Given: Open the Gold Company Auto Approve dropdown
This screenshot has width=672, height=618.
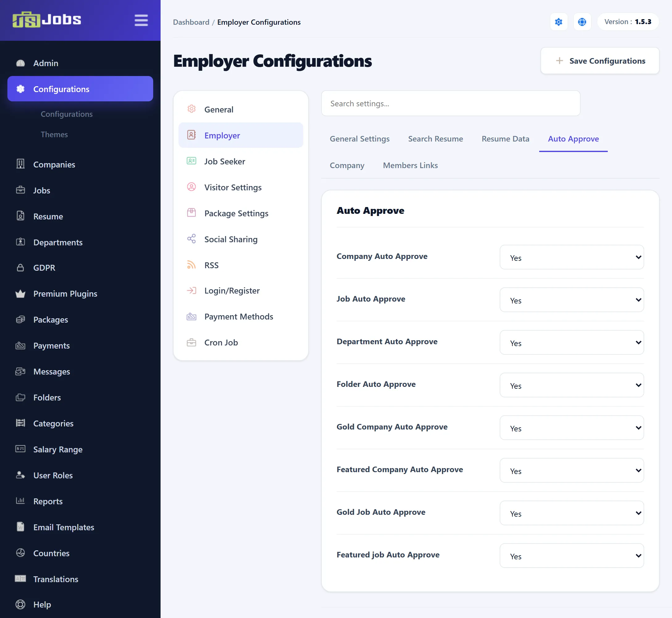Looking at the screenshot, I should (x=571, y=428).
